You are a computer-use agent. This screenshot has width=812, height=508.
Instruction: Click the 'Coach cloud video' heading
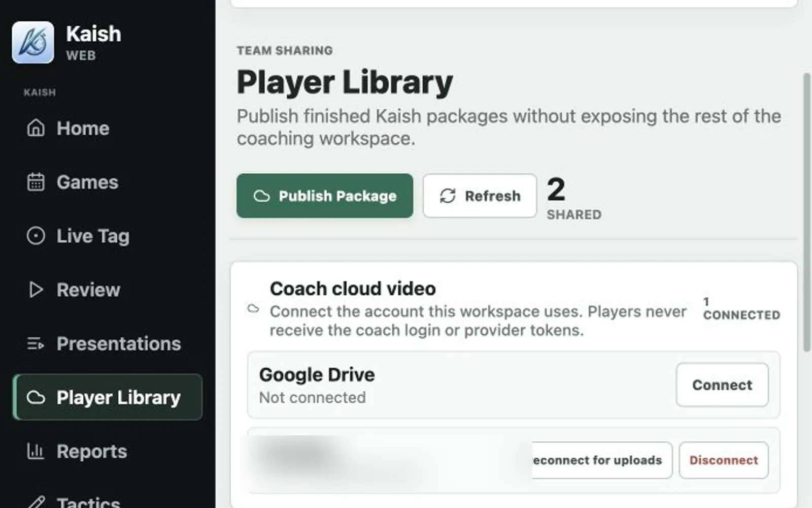353,289
